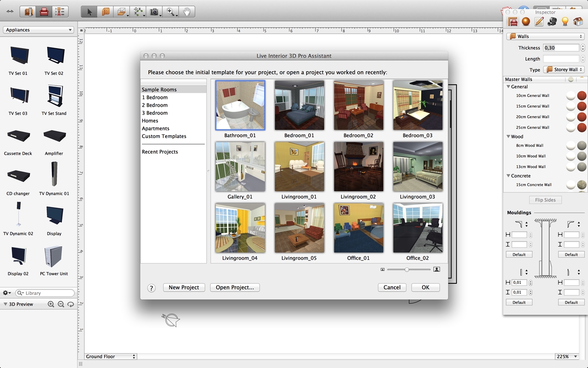Screen dimensions: 588x368
Task: Click the Thickness stepper arrows
Action: [x=582, y=47]
